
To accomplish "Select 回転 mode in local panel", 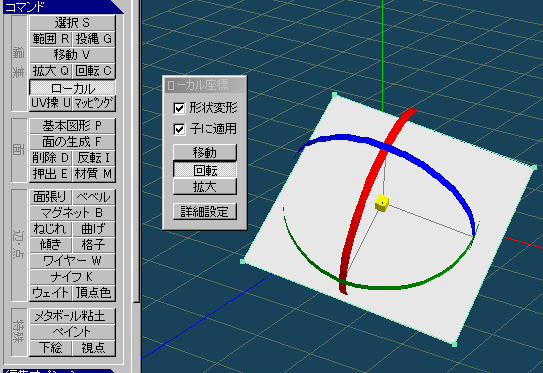I will pos(205,170).
